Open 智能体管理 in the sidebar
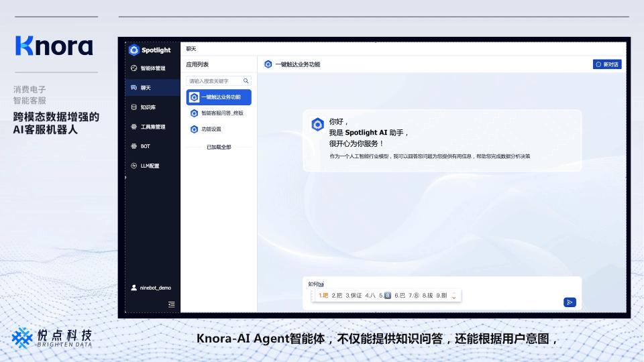Viewport: 644px width, 362px height. click(152, 68)
